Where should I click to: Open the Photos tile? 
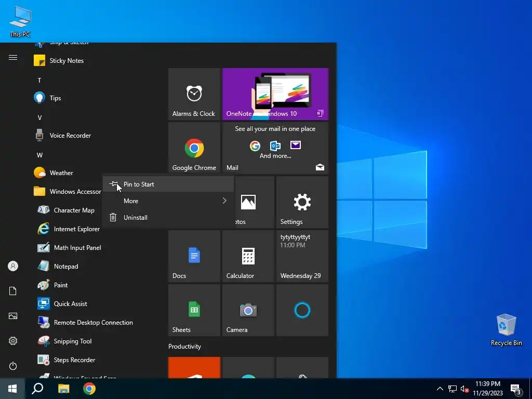point(255,202)
